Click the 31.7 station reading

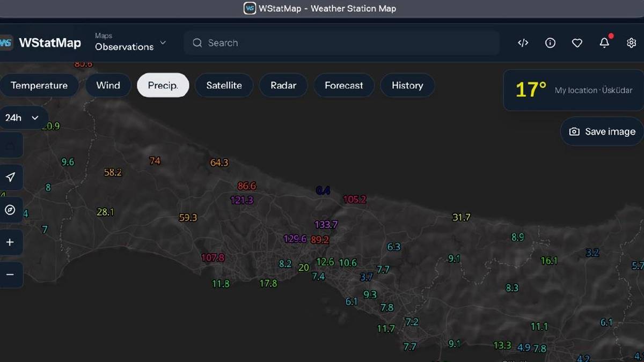(461, 217)
